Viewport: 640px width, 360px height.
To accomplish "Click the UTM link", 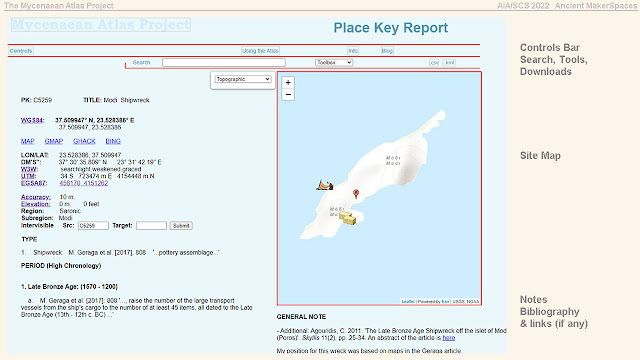I will [28, 176].
